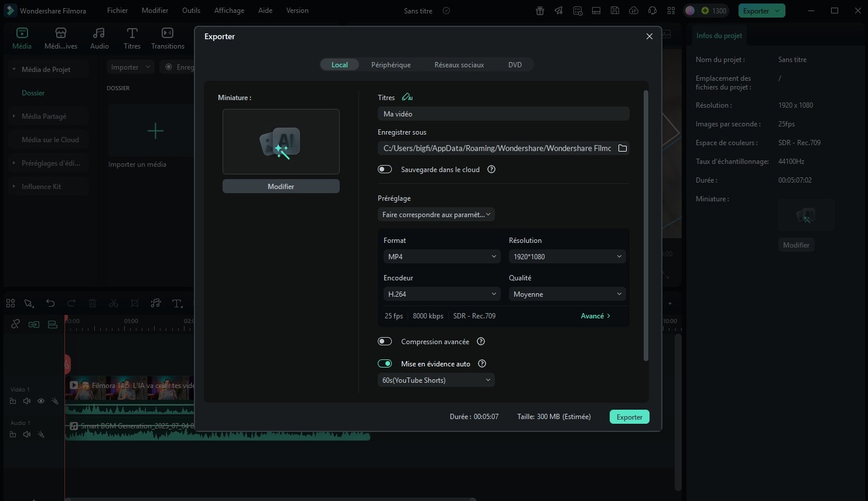Click the timeline multi-panel grid icon
This screenshot has width=868, height=501.
click(11, 303)
